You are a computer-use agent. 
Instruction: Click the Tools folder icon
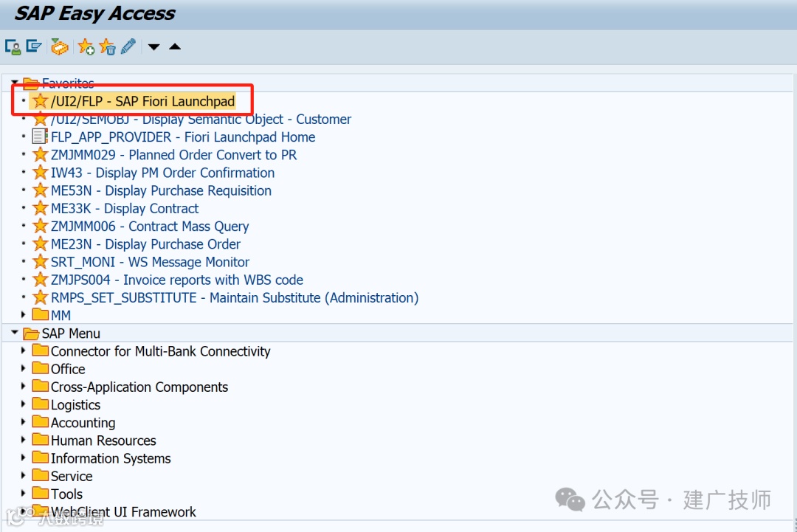click(40, 494)
